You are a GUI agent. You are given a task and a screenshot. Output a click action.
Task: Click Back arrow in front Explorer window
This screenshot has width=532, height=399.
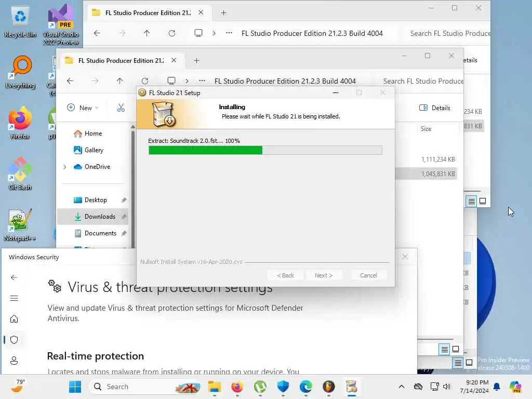pyautogui.click(x=70, y=81)
